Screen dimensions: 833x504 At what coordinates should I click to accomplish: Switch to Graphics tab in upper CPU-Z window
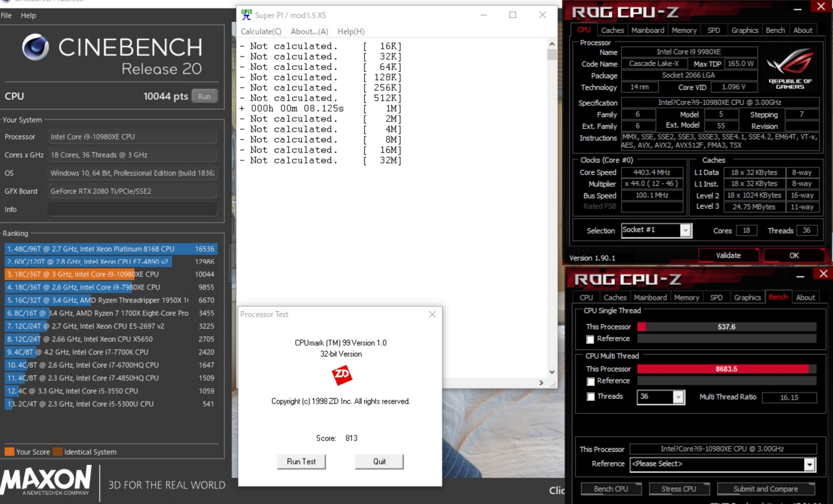tap(745, 30)
